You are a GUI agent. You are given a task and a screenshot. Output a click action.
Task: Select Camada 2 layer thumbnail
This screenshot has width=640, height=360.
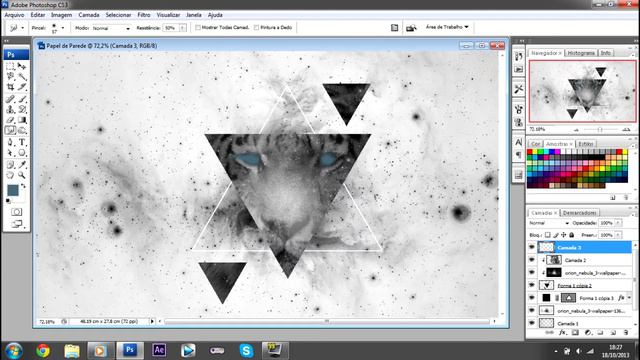553,260
